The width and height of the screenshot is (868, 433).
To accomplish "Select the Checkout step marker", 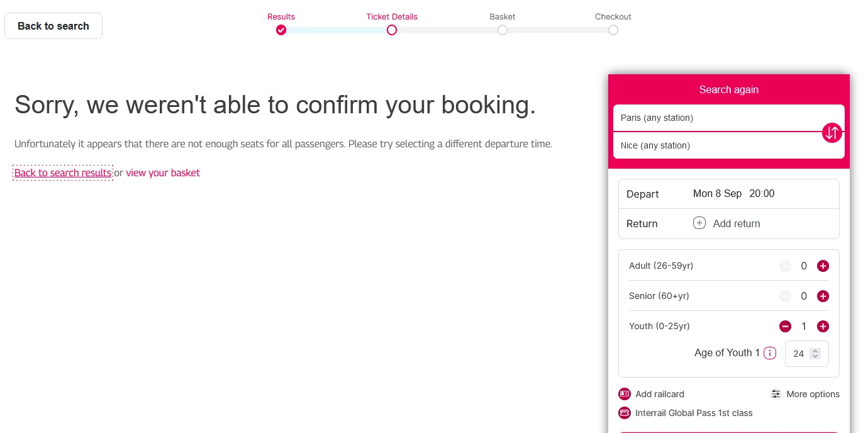I will (613, 30).
